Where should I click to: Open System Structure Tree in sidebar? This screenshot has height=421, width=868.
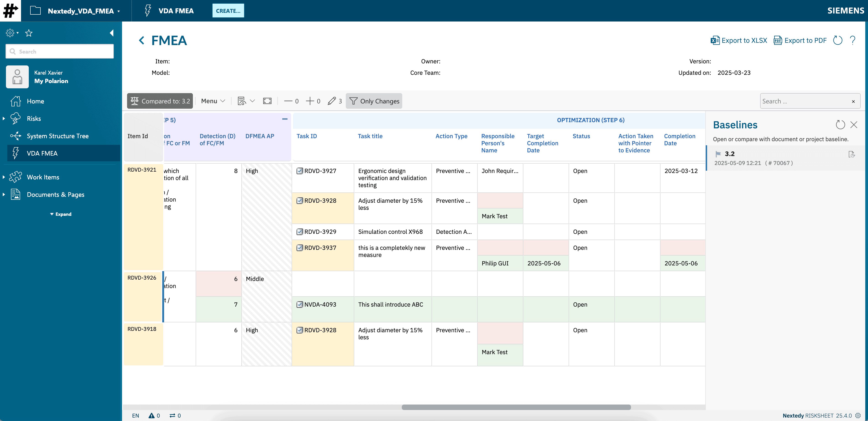[58, 136]
